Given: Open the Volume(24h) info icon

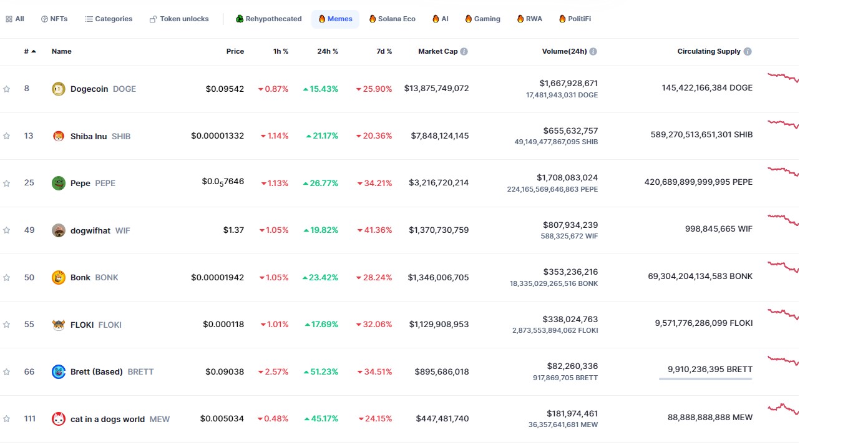Looking at the screenshot, I should (x=593, y=52).
